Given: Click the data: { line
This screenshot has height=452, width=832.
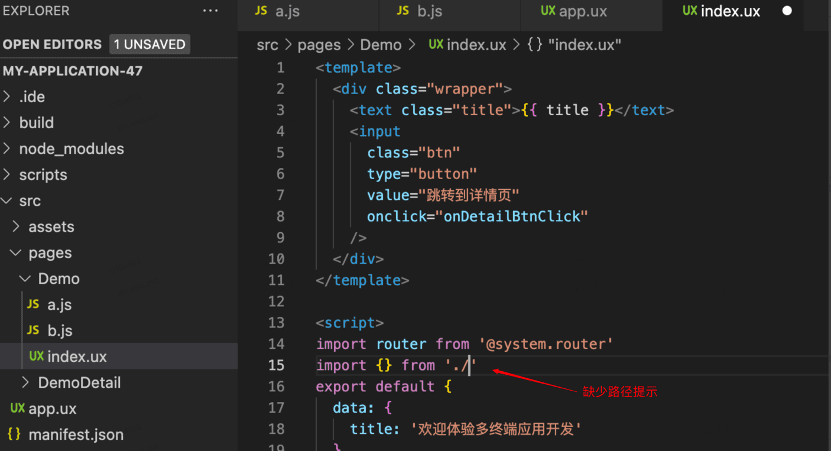Looking at the screenshot, I should tap(362, 407).
